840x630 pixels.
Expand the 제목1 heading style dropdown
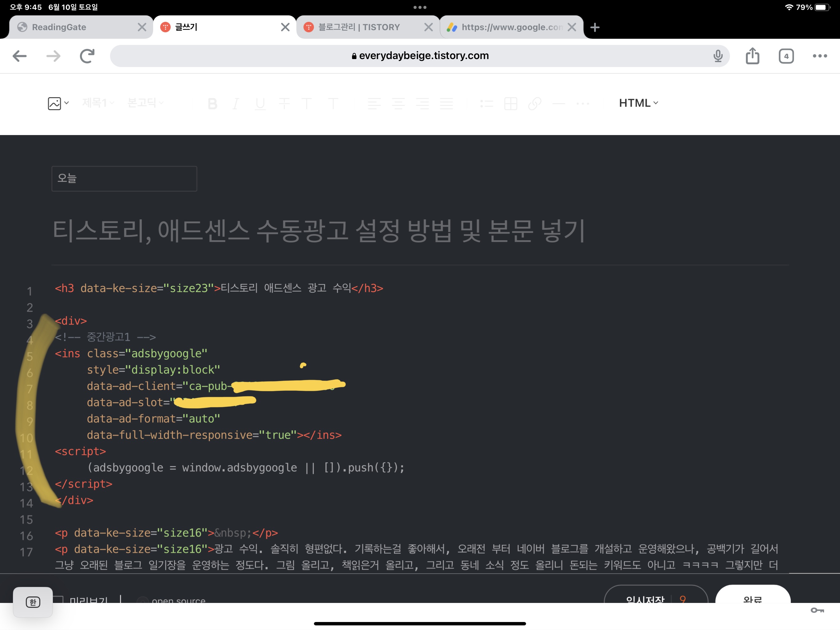tap(98, 103)
